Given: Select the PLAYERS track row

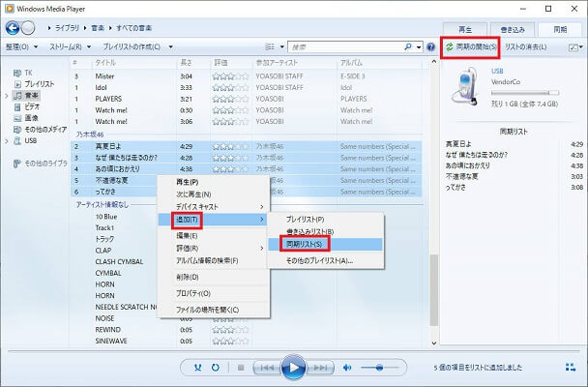Looking at the screenshot, I should tap(247, 99).
